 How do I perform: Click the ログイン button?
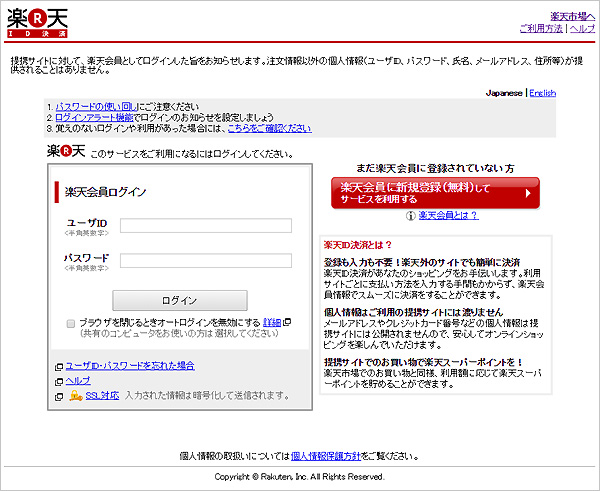(180, 300)
